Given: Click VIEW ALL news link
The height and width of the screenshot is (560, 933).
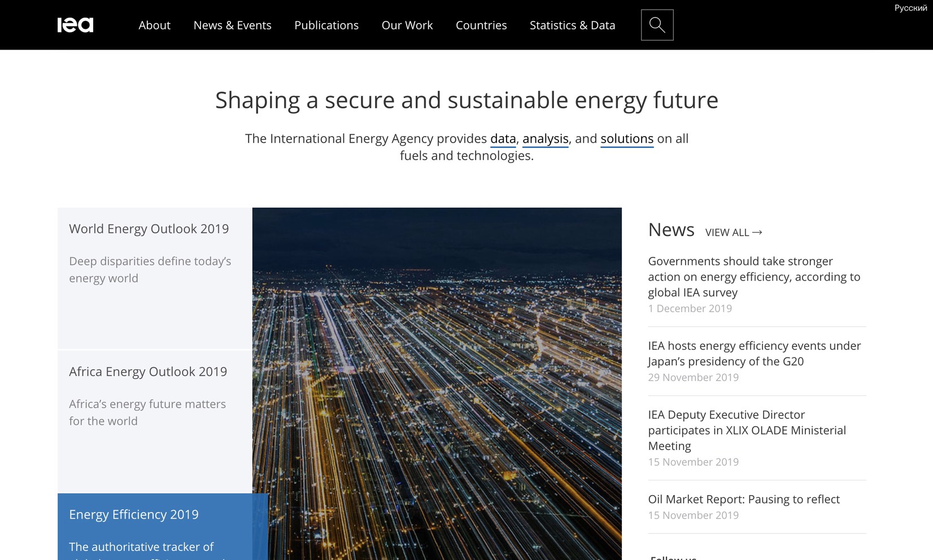Looking at the screenshot, I should click(x=734, y=233).
